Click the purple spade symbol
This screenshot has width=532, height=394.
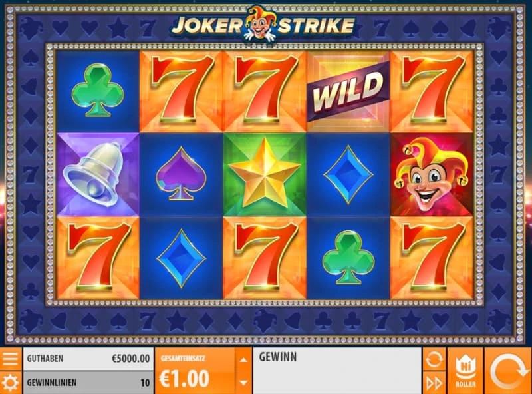coord(181,173)
